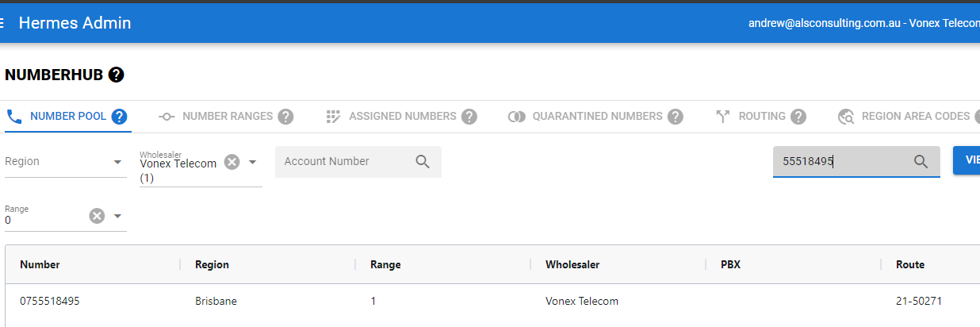Expand the Wholesaler dropdown arrow
Screen dimensions: 980x327
(x=252, y=162)
